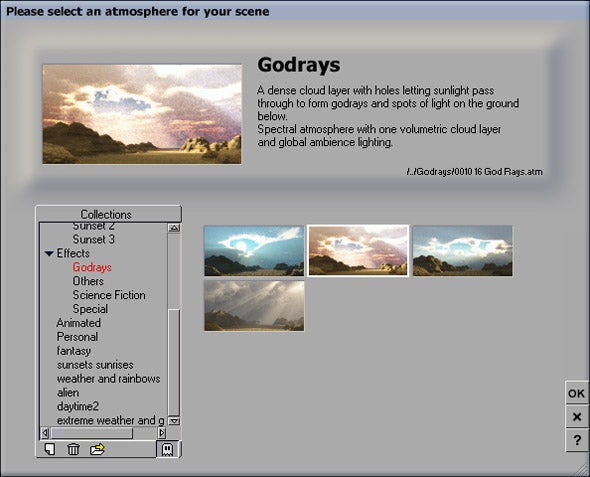
Task: Click the God Rays.atm file path
Action: (x=474, y=172)
